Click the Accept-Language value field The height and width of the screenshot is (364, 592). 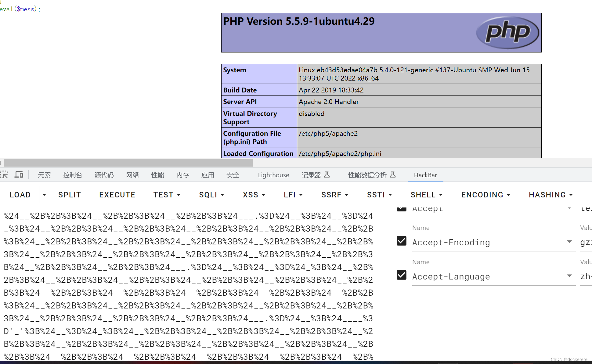coord(586,276)
